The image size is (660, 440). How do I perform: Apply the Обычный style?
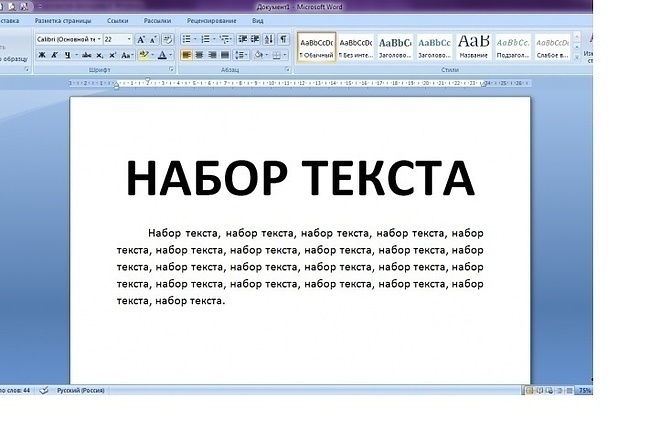pyautogui.click(x=317, y=47)
